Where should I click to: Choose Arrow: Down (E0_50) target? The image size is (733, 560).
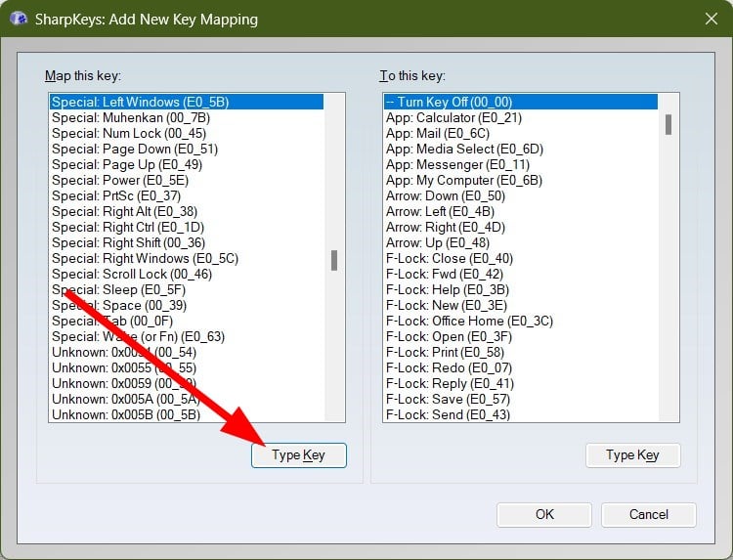(521, 195)
